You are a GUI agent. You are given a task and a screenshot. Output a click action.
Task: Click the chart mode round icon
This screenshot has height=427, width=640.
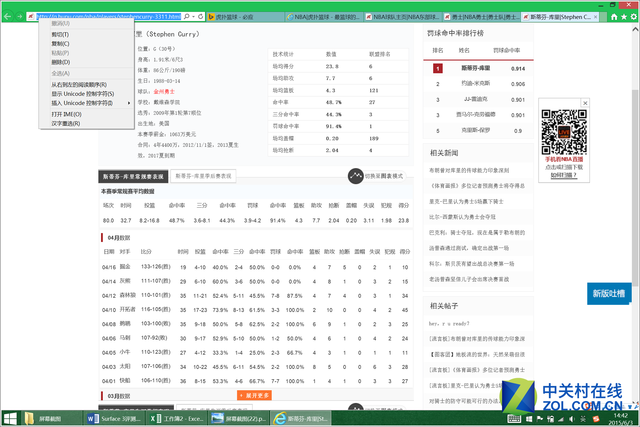[x=356, y=176]
